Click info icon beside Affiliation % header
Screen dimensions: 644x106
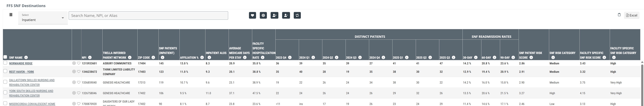point(202,57)
